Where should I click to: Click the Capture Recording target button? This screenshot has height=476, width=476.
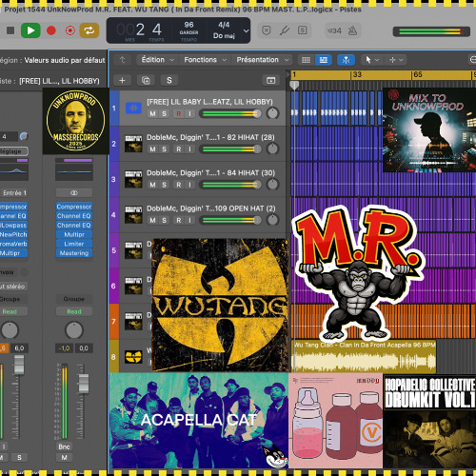point(69,30)
